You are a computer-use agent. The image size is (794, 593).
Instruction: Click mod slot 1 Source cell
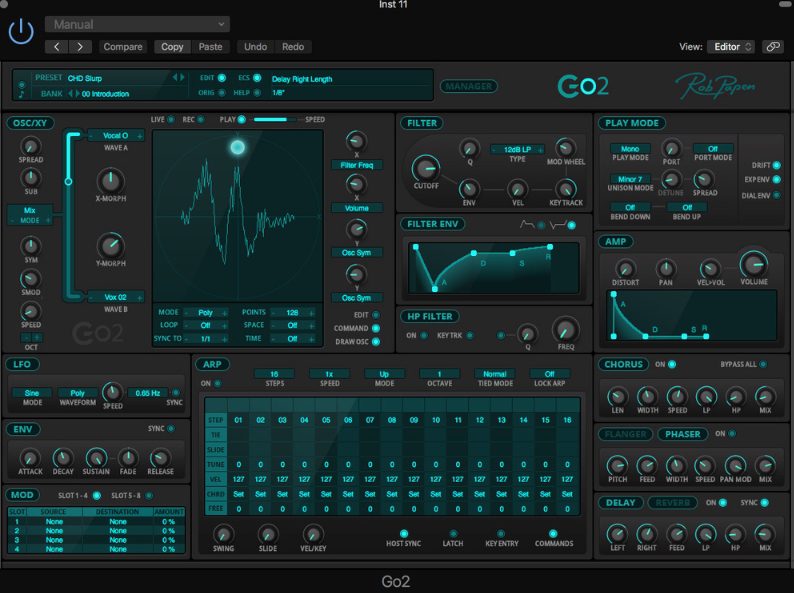(x=54, y=522)
